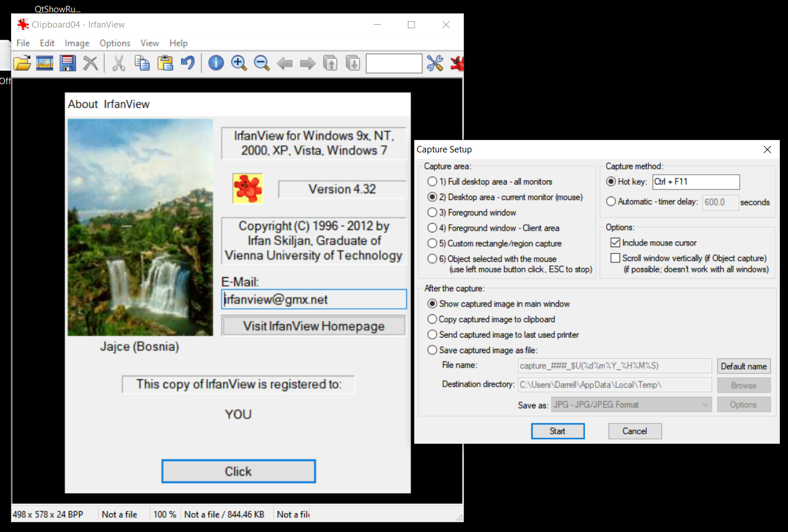Click the Save image toolbar icon

[67, 63]
